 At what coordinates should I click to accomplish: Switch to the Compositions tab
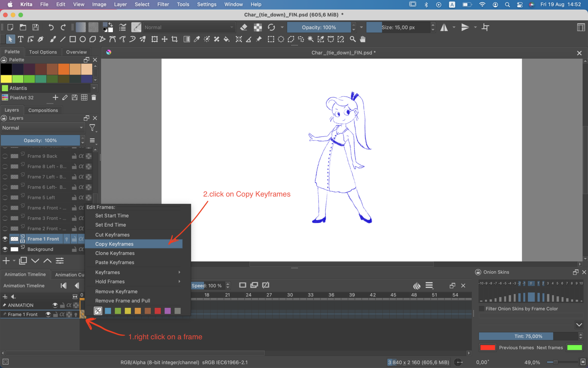(x=43, y=110)
